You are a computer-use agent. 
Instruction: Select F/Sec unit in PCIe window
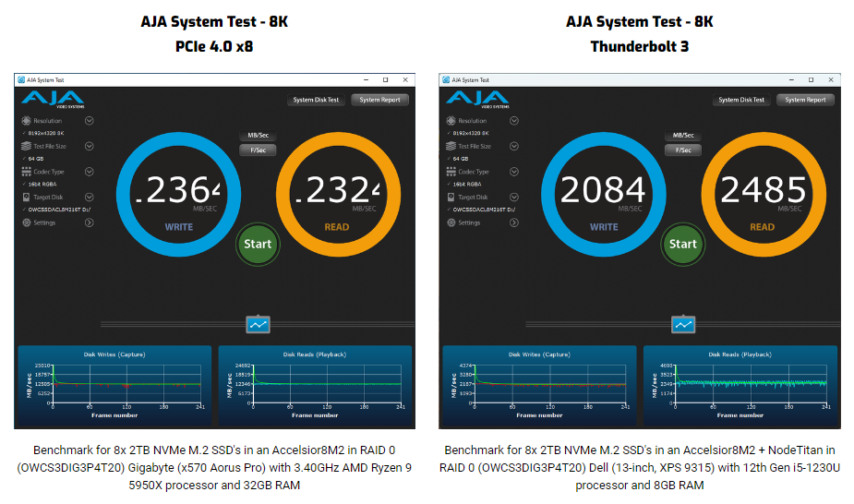259,150
